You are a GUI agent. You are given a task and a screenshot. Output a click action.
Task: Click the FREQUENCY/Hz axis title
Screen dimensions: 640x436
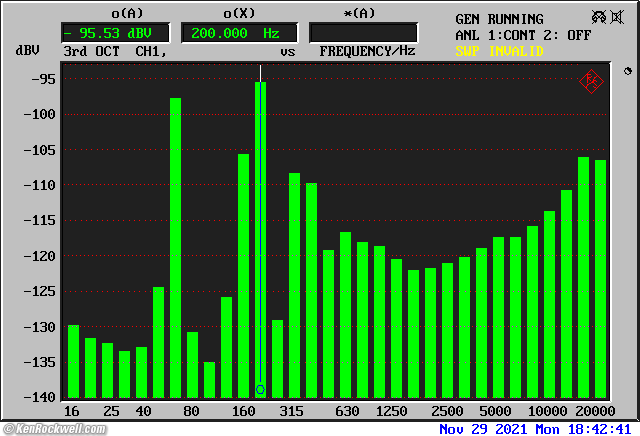point(367,51)
